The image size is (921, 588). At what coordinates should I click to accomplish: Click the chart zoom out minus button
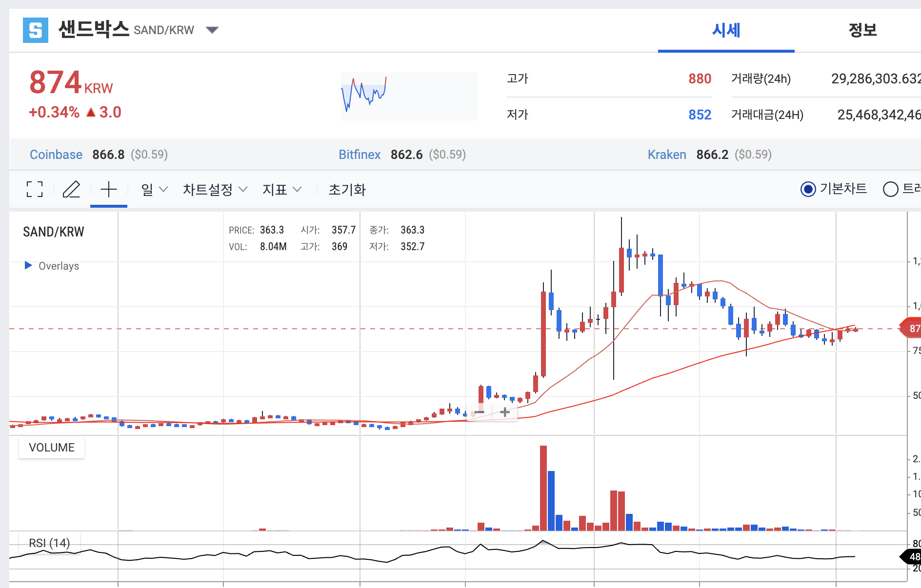[480, 412]
